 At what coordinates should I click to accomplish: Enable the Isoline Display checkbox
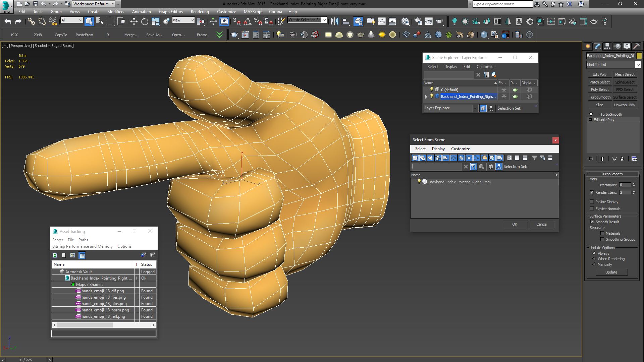(x=592, y=202)
